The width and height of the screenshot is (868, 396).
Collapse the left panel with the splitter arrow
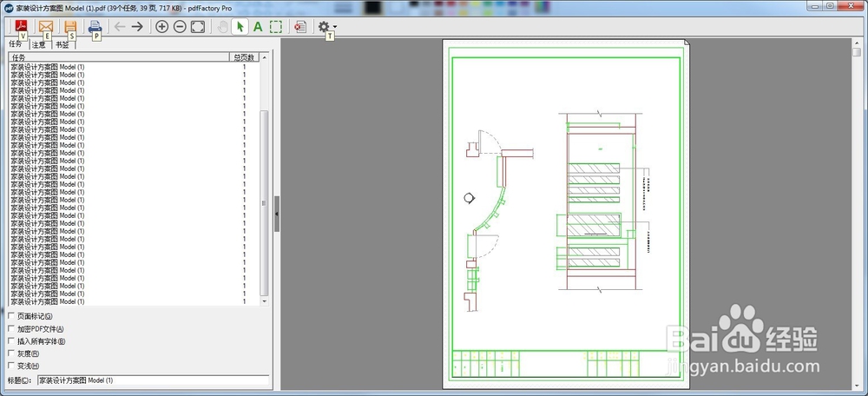point(277,214)
